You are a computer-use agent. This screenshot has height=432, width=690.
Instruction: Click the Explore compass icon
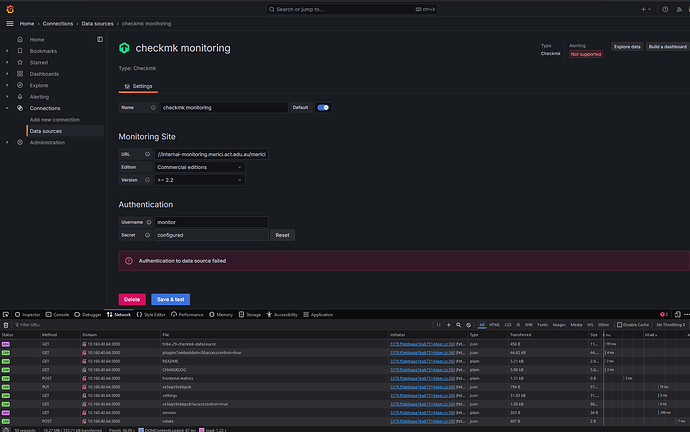click(x=20, y=85)
